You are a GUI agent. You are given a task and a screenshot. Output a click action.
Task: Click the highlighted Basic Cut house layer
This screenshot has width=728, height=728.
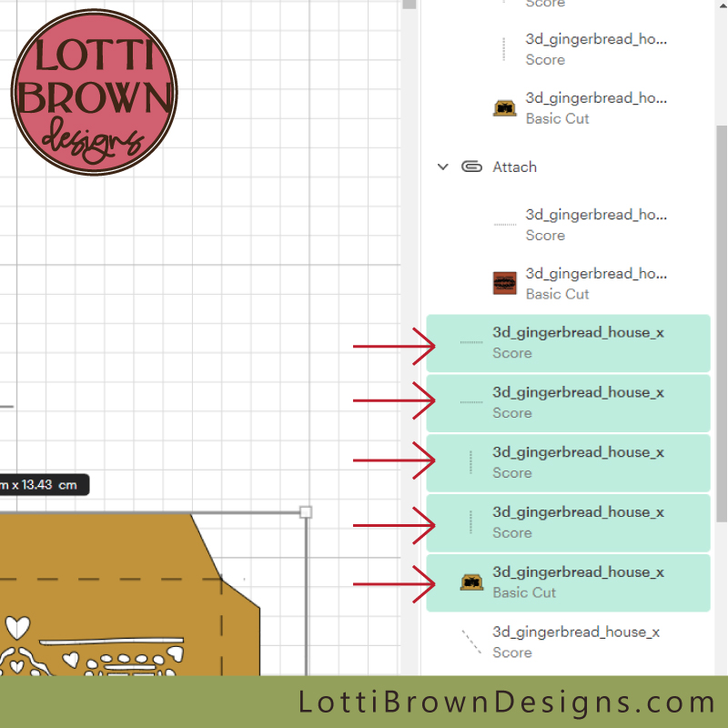pos(568,582)
